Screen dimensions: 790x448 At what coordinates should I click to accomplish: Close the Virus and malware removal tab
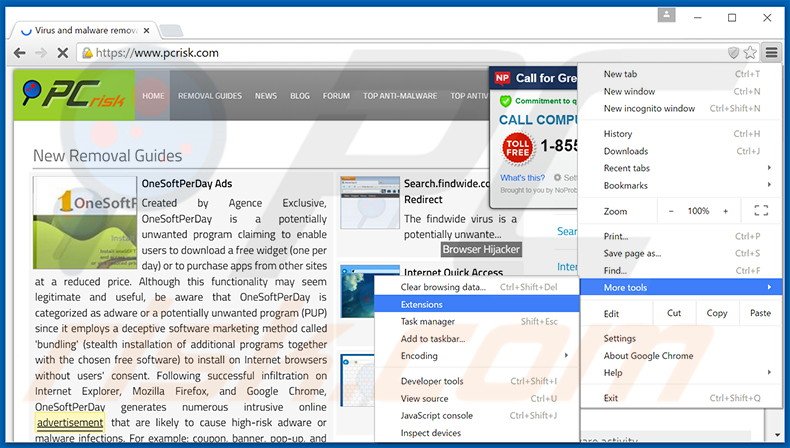click(x=146, y=31)
